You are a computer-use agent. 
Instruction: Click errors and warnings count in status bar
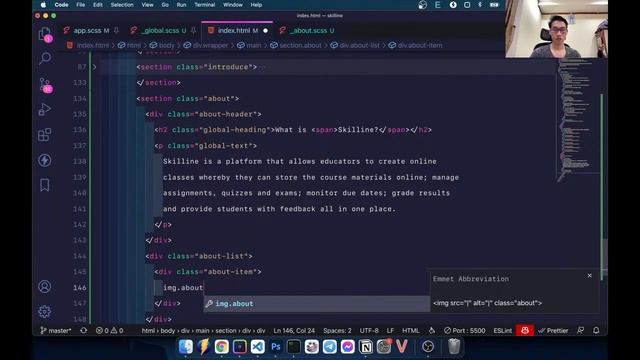click(x=109, y=331)
